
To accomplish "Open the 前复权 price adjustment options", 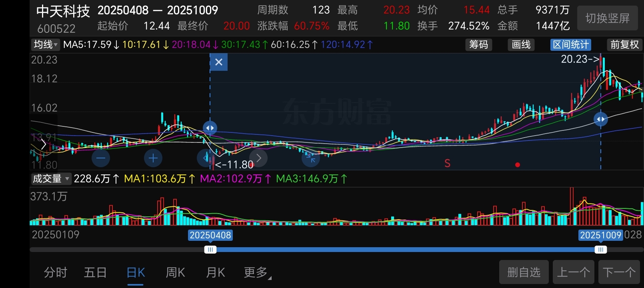I will point(625,44).
